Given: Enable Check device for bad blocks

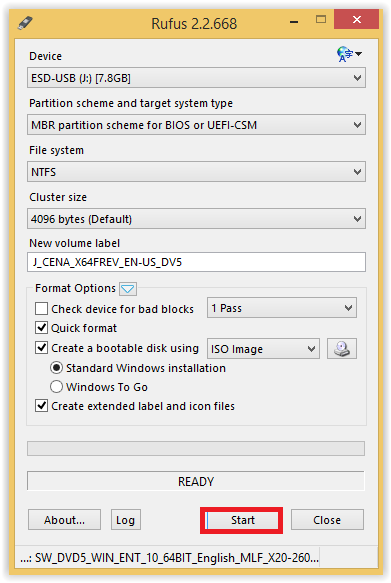Looking at the screenshot, I should [x=41, y=309].
